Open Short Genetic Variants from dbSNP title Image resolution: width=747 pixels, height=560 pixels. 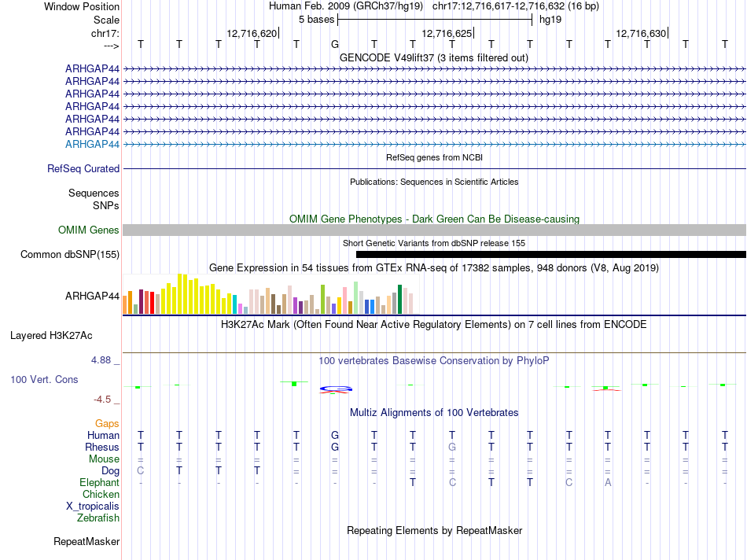tap(434, 243)
